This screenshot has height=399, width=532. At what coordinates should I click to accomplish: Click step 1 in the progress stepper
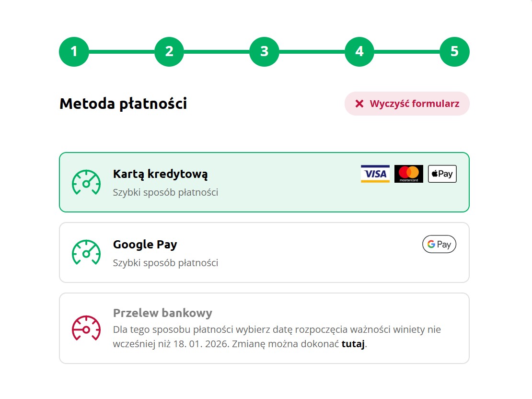tap(74, 51)
